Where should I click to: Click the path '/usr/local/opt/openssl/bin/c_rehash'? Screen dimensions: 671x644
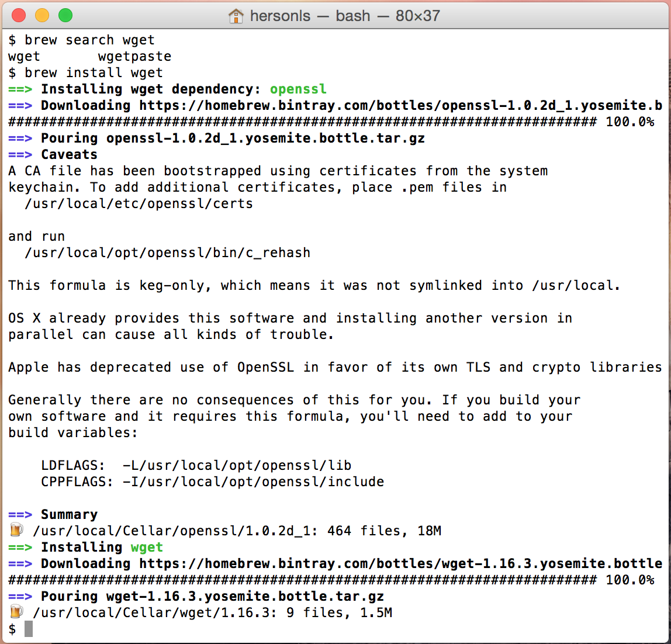[167, 253]
